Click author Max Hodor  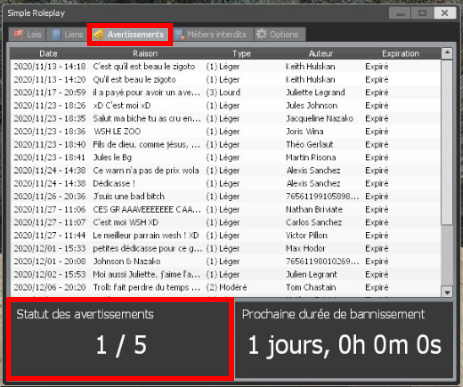point(305,248)
